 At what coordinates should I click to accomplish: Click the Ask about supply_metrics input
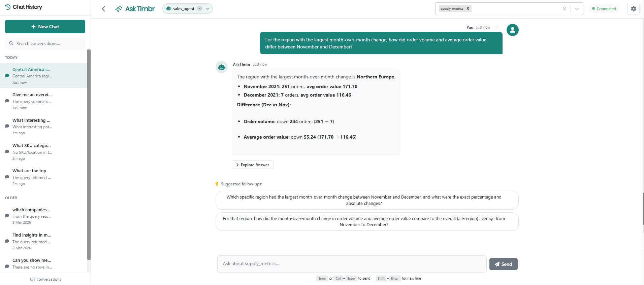pos(352,264)
